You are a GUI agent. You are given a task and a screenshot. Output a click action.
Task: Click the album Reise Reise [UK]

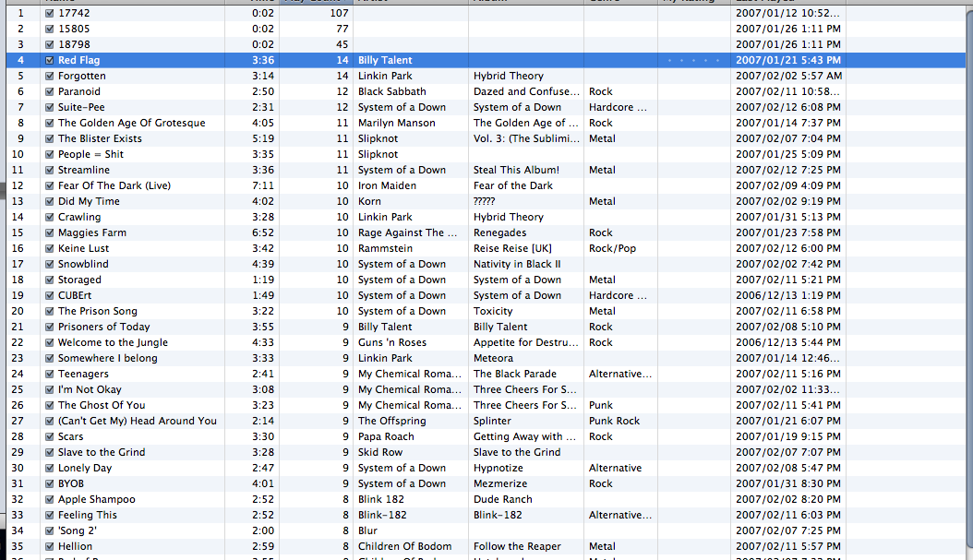tap(512, 248)
